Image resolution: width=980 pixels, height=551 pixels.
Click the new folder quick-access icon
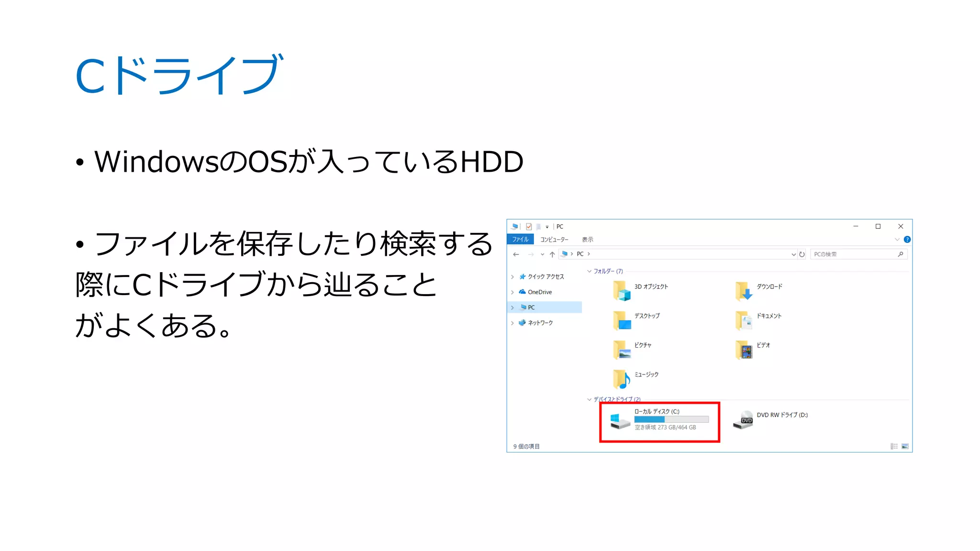click(538, 227)
